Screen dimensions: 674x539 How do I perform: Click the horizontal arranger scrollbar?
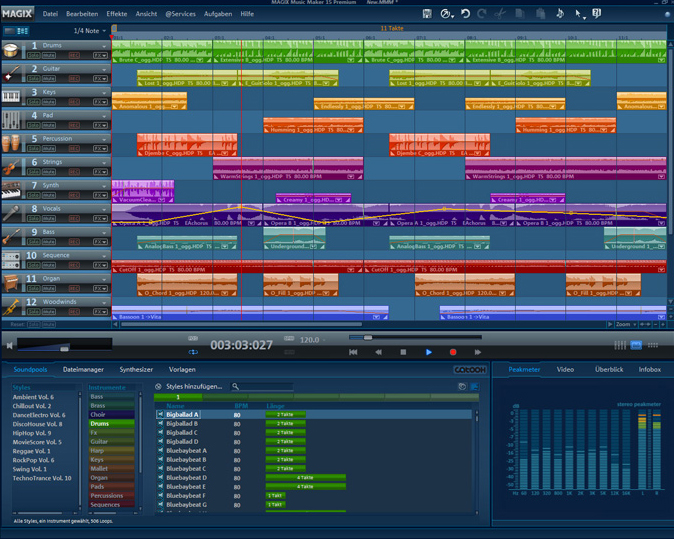242,325
